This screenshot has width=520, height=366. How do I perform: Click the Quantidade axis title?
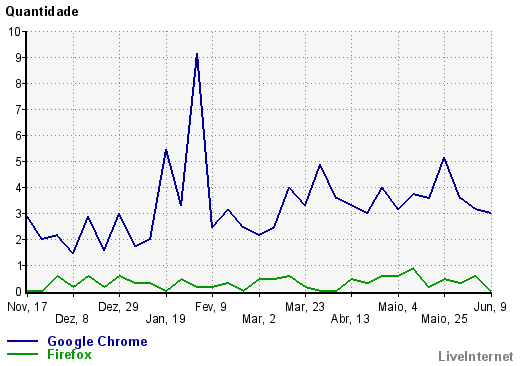point(42,12)
